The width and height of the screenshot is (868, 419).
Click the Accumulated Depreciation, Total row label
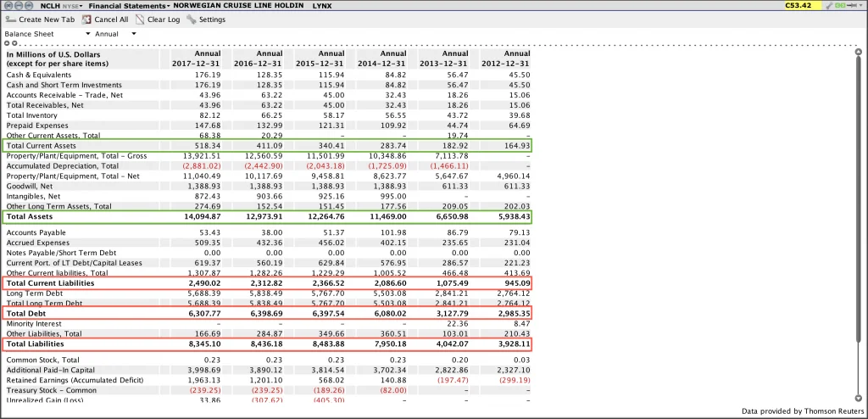tap(63, 165)
